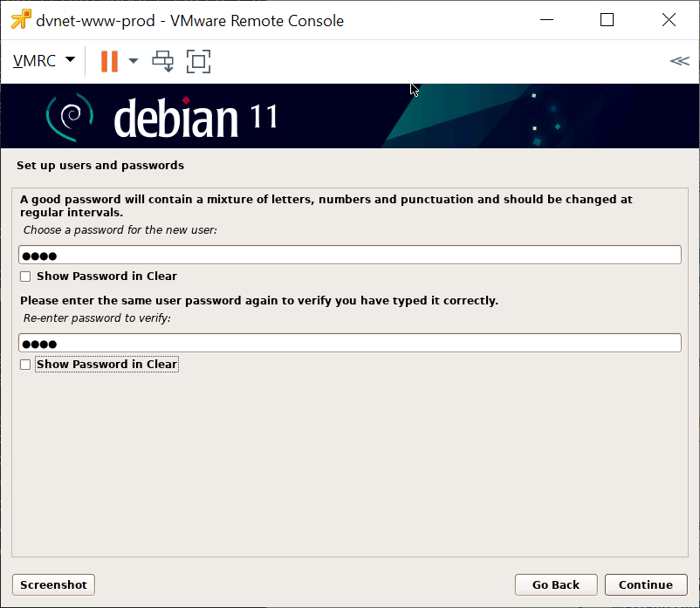Open power options arrow beside pause icon
Image resolution: width=700 pixels, height=608 pixels.
(134, 61)
